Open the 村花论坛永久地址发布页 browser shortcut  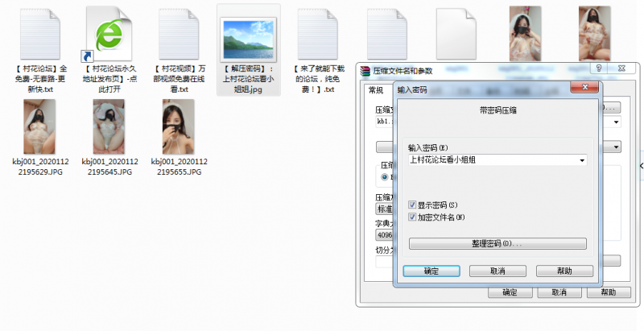click(110, 35)
